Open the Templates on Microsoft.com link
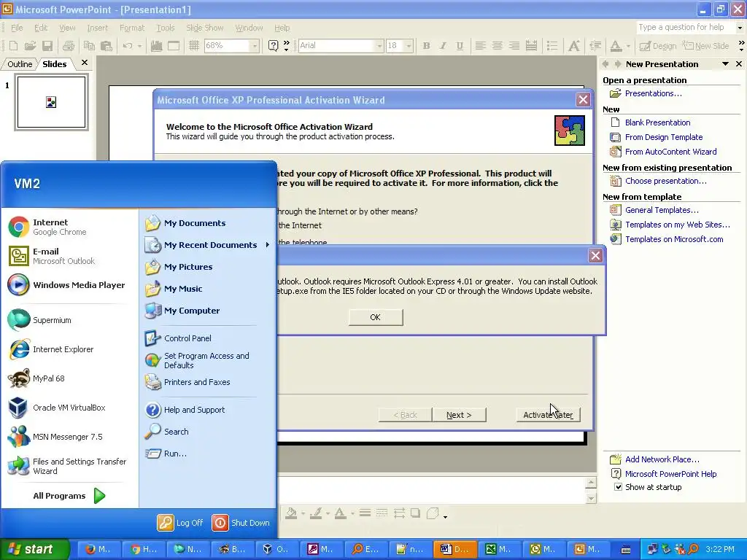Screen dimensions: 747x560 pos(674,239)
